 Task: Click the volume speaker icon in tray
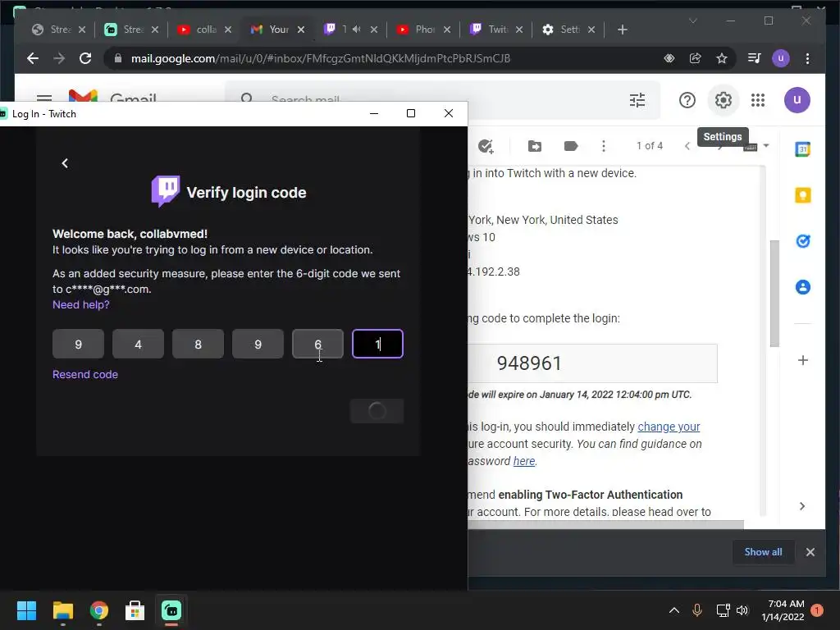pos(742,610)
